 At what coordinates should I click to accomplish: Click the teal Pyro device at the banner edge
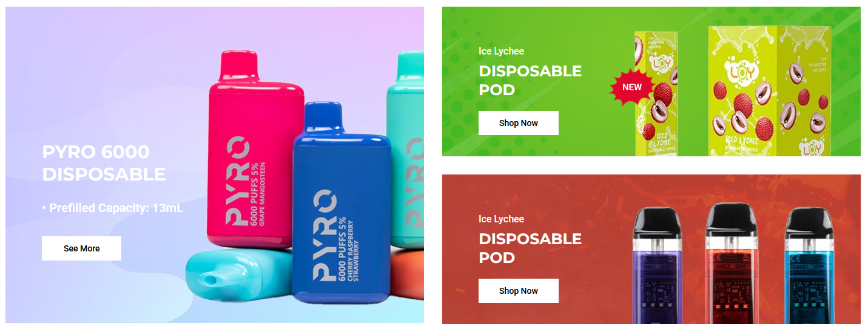tap(405, 148)
